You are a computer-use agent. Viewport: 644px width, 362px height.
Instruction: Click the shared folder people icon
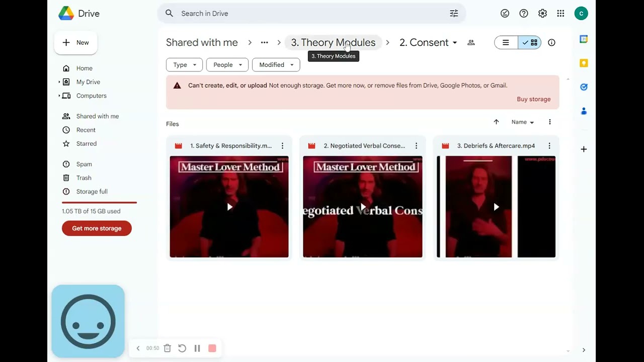coord(471,43)
